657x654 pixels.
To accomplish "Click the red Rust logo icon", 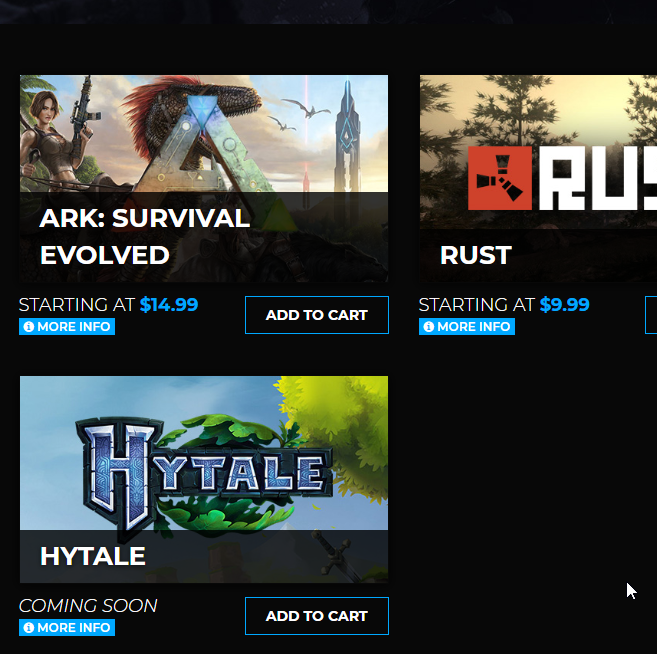I will point(500,178).
